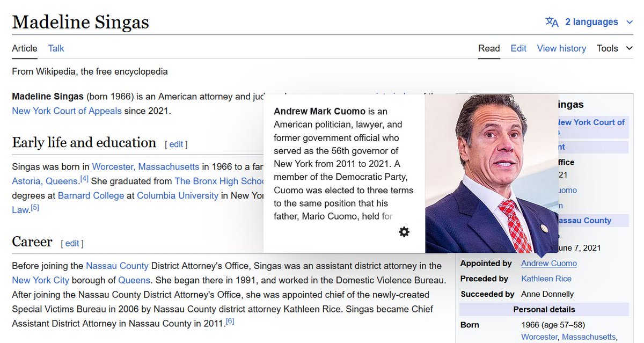
Task: Click the 'Succeeded by' infobox label
Action: pyautogui.click(x=487, y=294)
